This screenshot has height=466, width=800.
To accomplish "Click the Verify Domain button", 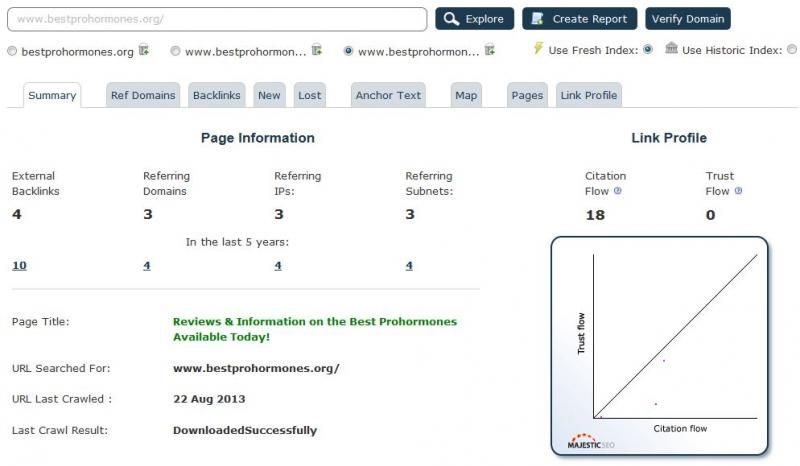I will click(x=688, y=19).
